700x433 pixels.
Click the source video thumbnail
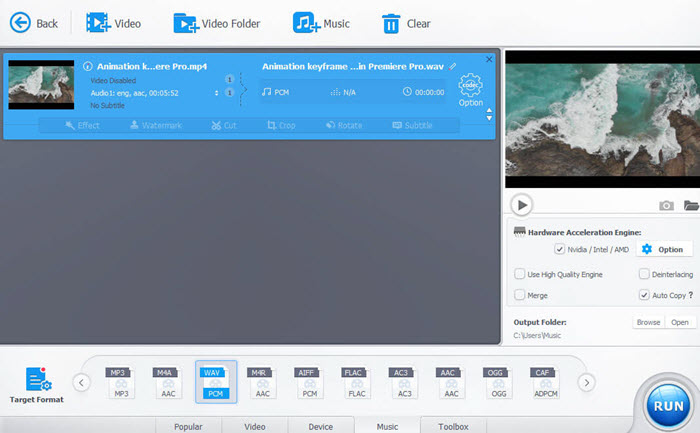click(41, 85)
